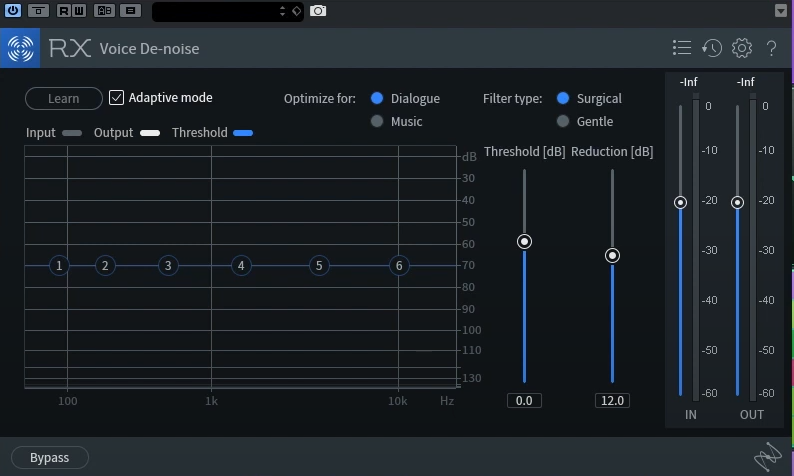
Task: Click the RX iZotope logo icon
Action: tap(20, 48)
